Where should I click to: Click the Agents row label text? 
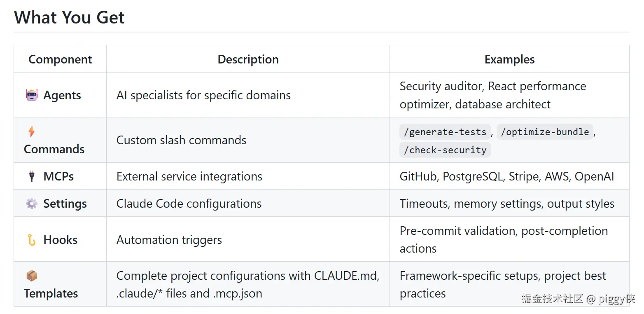(62, 95)
